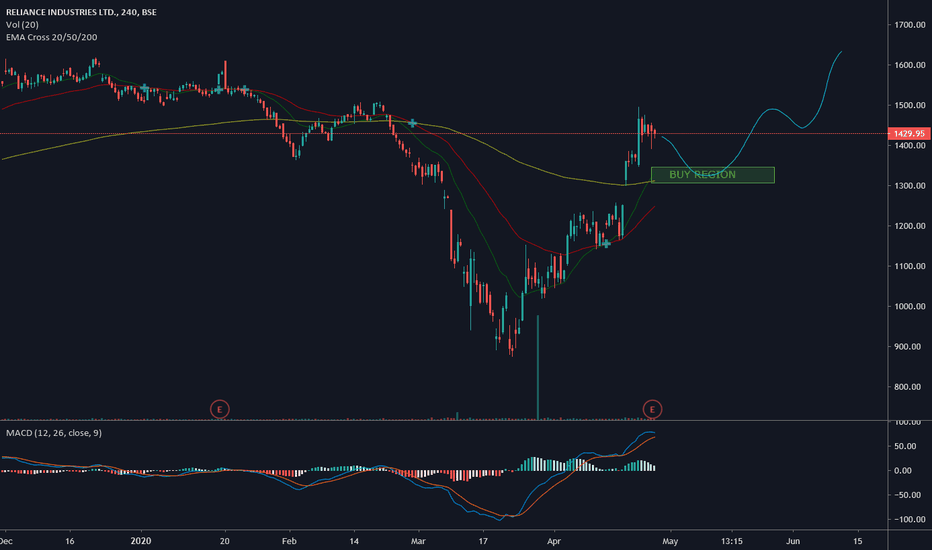Select the 'Vol (20)' indicator label

click(22, 24)
